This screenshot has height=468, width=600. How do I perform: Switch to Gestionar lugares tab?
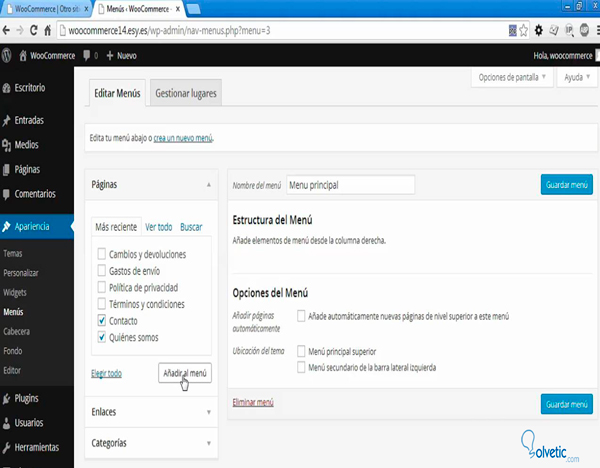(x=186, y=93)
